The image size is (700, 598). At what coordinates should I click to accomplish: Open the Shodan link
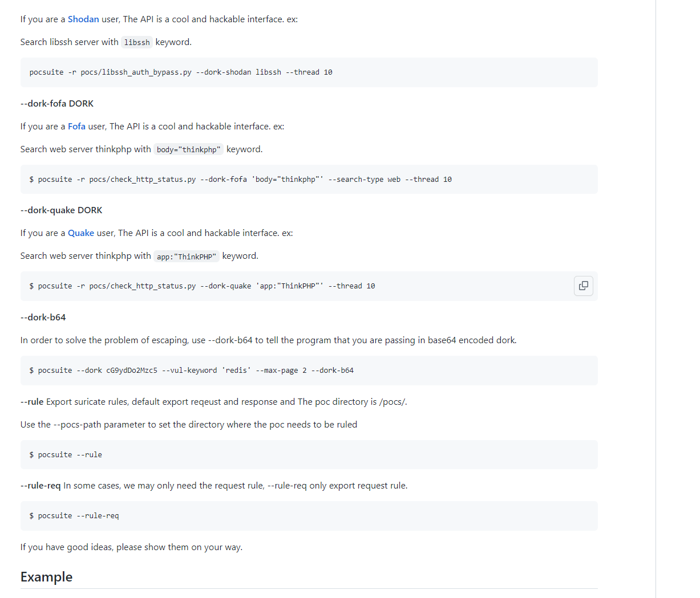83,19
